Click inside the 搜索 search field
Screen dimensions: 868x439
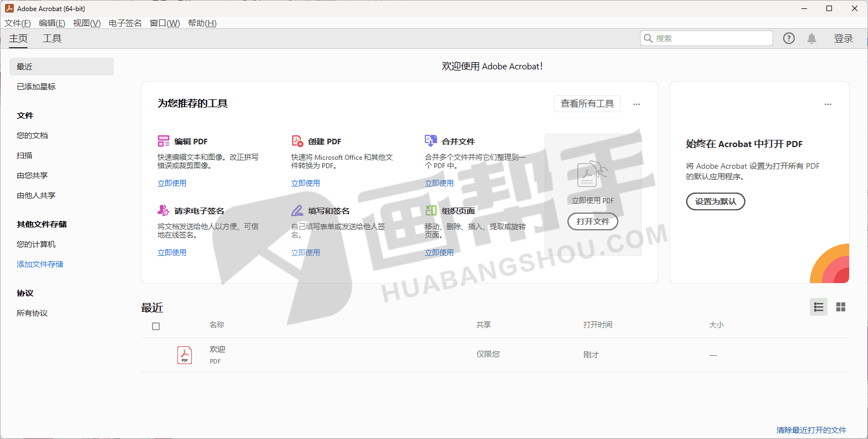706,38
